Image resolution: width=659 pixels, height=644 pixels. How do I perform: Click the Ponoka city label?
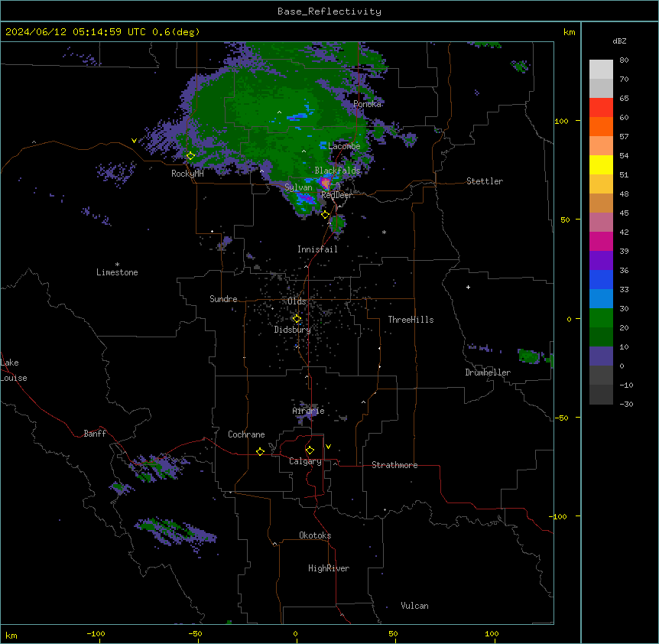[367, 104]
